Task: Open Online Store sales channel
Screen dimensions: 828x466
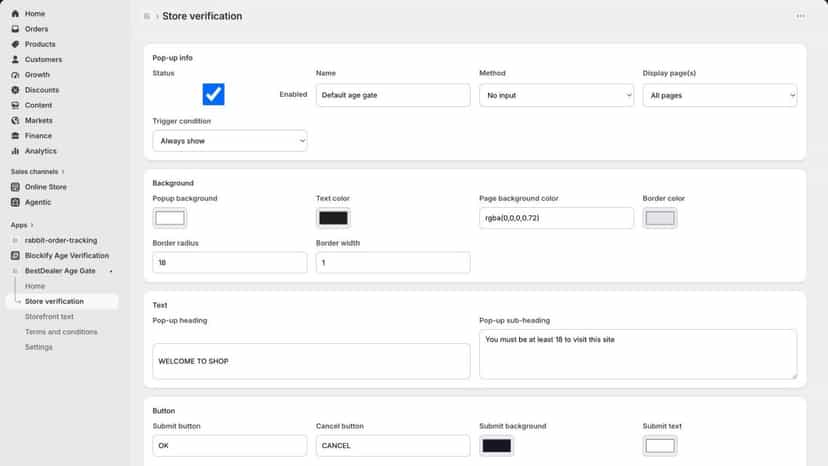Action: tap(46, 187)
